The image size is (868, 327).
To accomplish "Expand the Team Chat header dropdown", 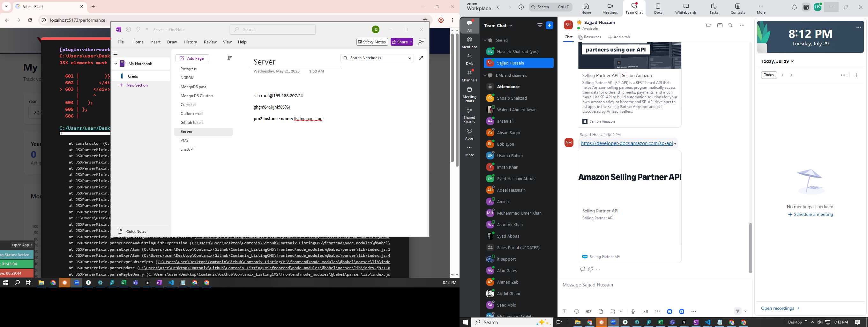I will pos(511,26).
